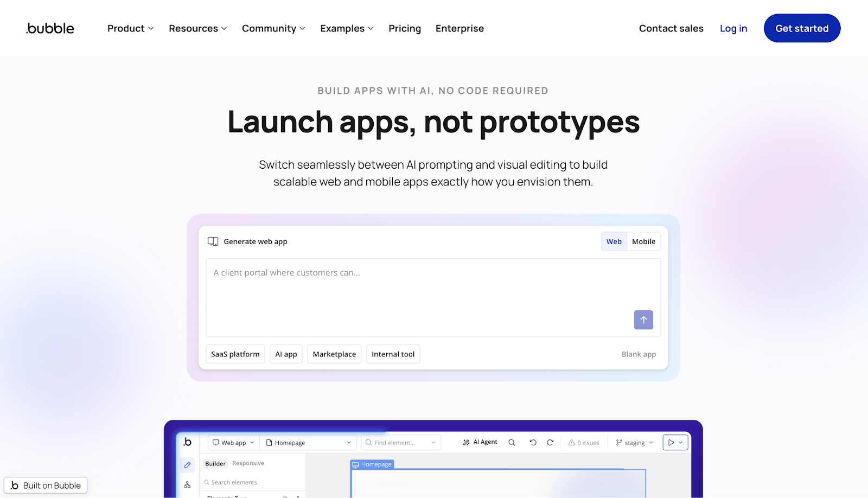This screenshot has height=498, width=868.
Task: Click the magnifier search icon in the editor toolbar
Action: click(512, 443)
